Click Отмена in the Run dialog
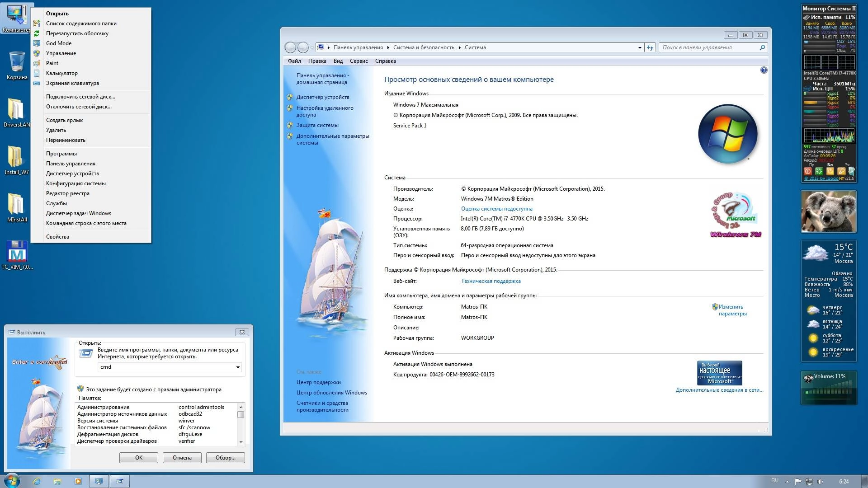This screenshot has height=488, width=868. (182, 458)
